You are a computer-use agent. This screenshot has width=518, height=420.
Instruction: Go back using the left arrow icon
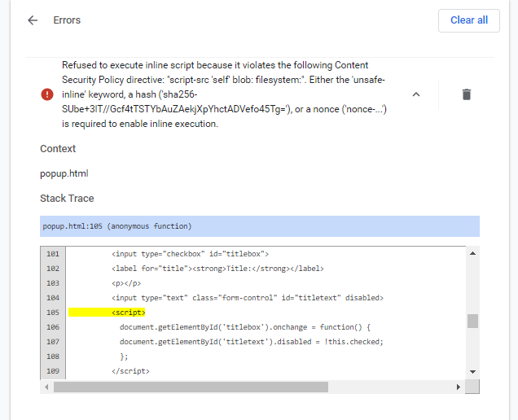coord(33,20)
